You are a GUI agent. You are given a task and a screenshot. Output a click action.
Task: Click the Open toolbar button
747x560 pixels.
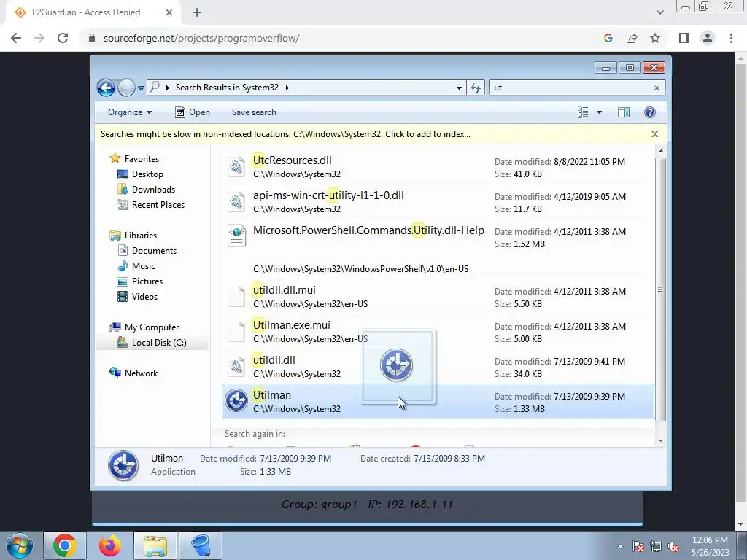(x=193, y=112)
